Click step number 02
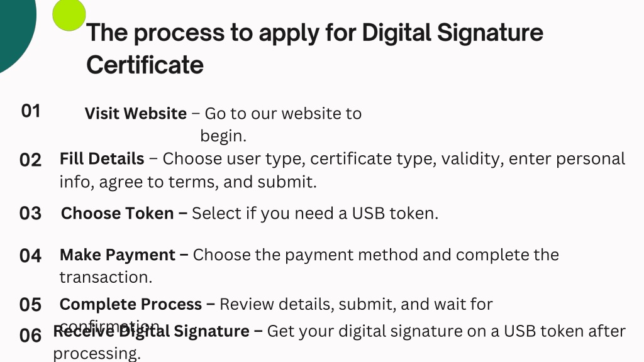The image size is (644, 362). pos(30,160)
